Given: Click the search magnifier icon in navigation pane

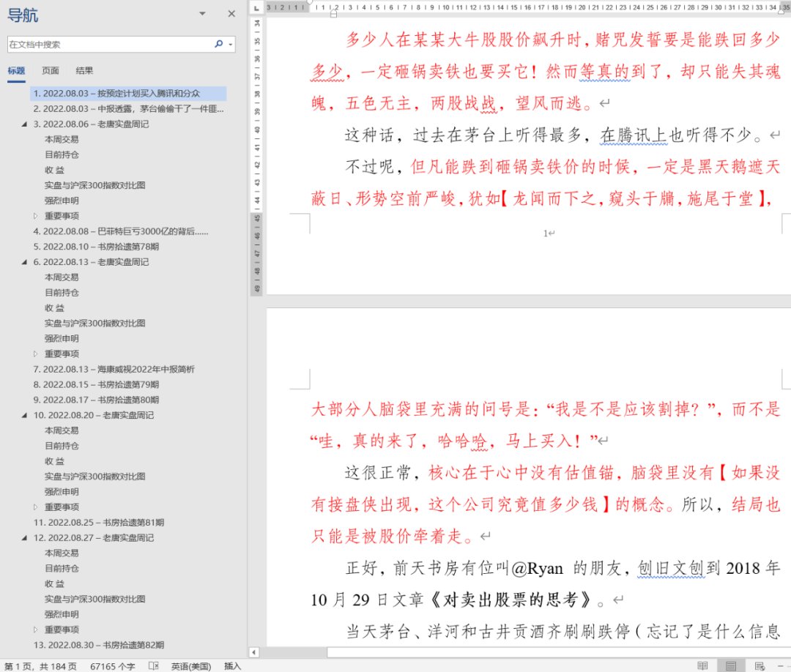Looking at the screenshot, I should pyautogui.click(x=218, y=44).
